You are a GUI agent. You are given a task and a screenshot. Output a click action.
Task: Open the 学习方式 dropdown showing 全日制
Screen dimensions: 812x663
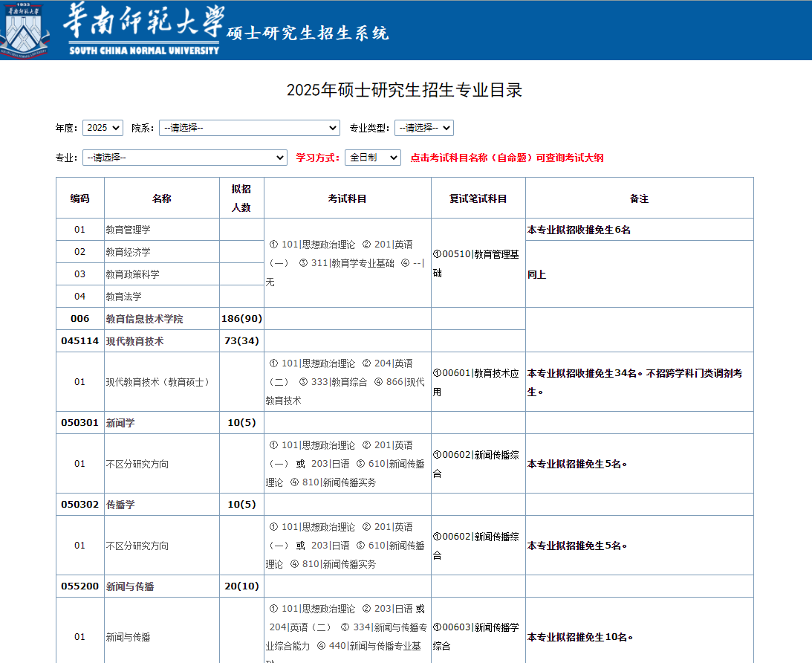[x=372, y=158]
